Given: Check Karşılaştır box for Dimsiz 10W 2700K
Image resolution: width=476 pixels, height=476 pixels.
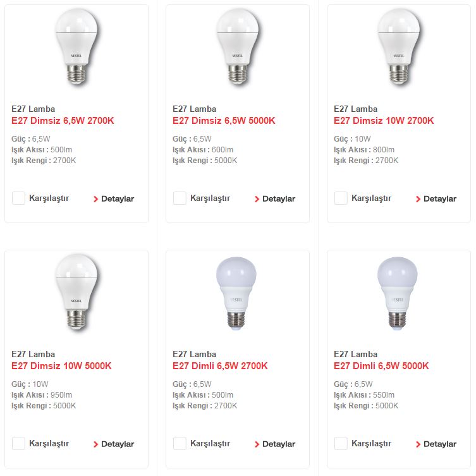Looking at the screenshot, I should click(341, 198).
